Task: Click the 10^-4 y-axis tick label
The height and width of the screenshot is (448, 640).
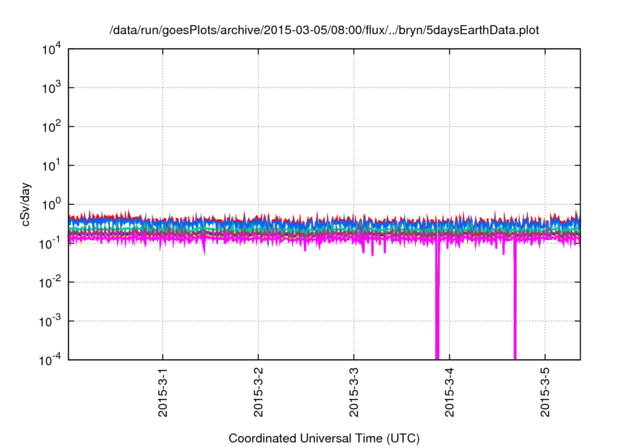Action: coord(50,359)
